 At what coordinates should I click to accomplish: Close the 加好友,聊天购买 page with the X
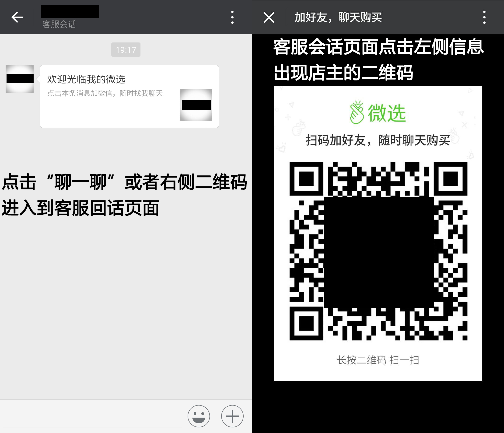(269, 17)
